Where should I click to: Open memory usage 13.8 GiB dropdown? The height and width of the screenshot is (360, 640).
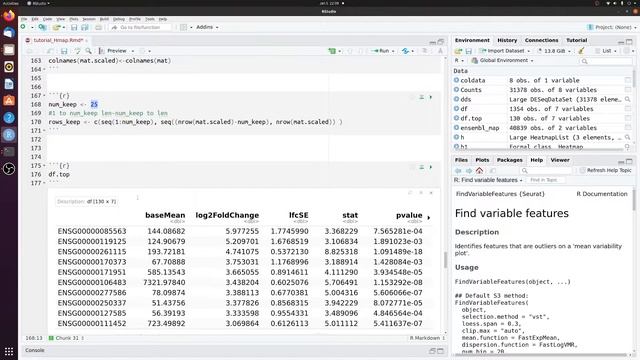click(554, 51)
